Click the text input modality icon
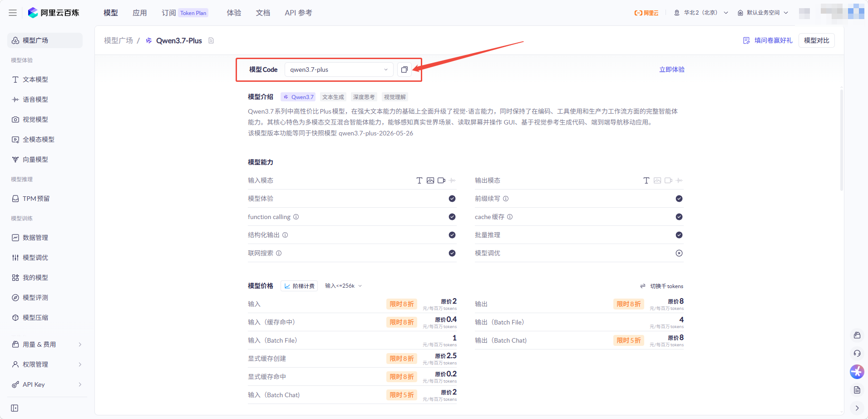The width and height of the screenshot is (868, 419). pos(419,180)
